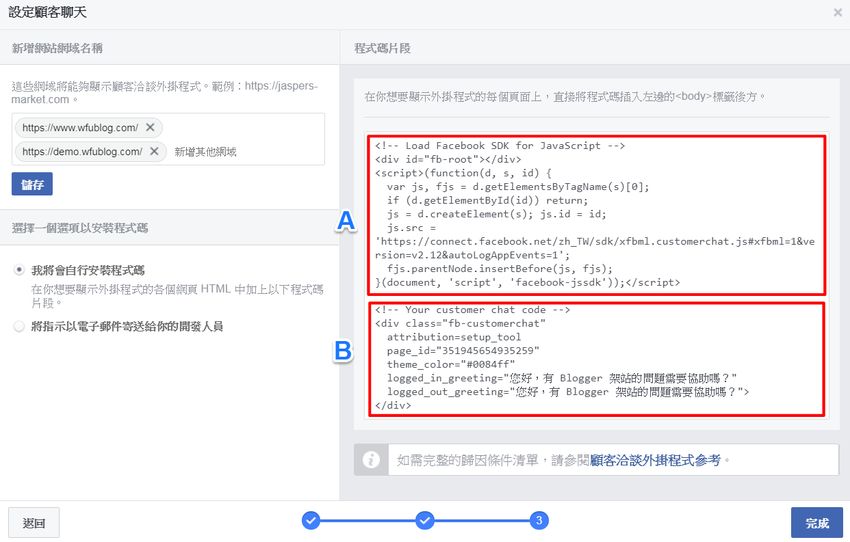Click the info icon beside the plugin reference note

tap(371, 460)
